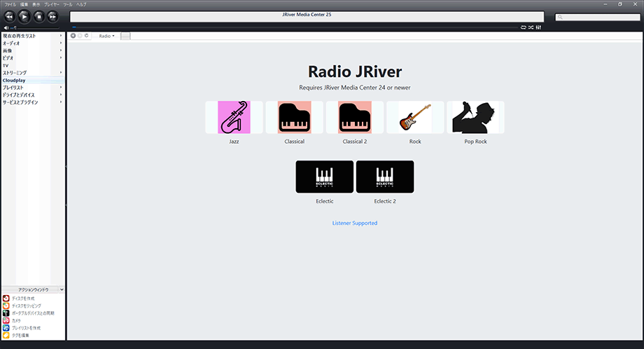Open the 編集 menu
The height and width of the screenshot is (349, 644).
24,4
